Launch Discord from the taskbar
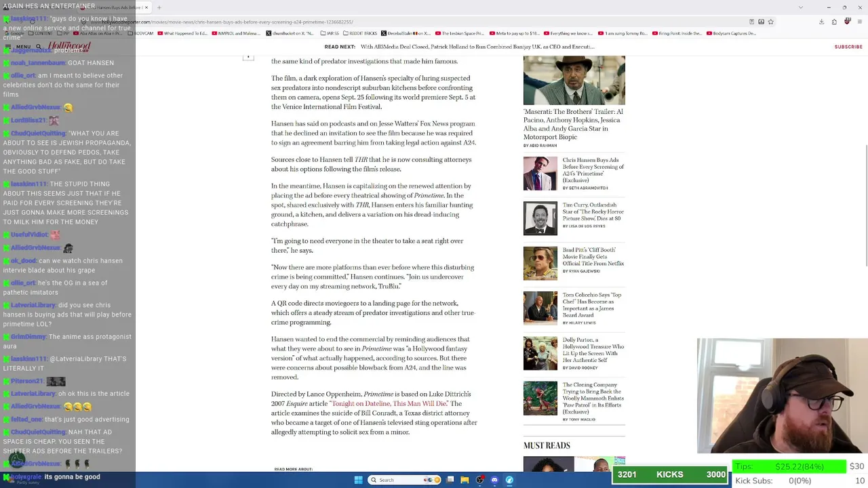This screenshot has width=868, height=488. [x=494, y=480]
